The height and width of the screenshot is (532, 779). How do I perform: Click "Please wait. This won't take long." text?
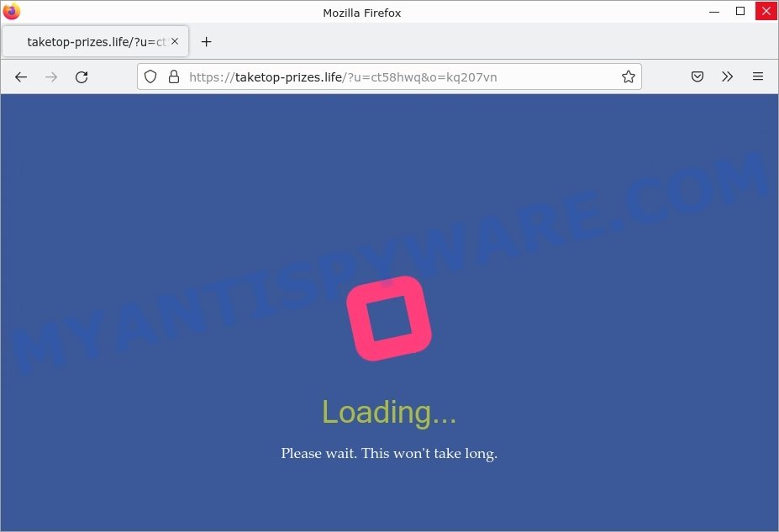pyautogui.click(x=389, y=454)
